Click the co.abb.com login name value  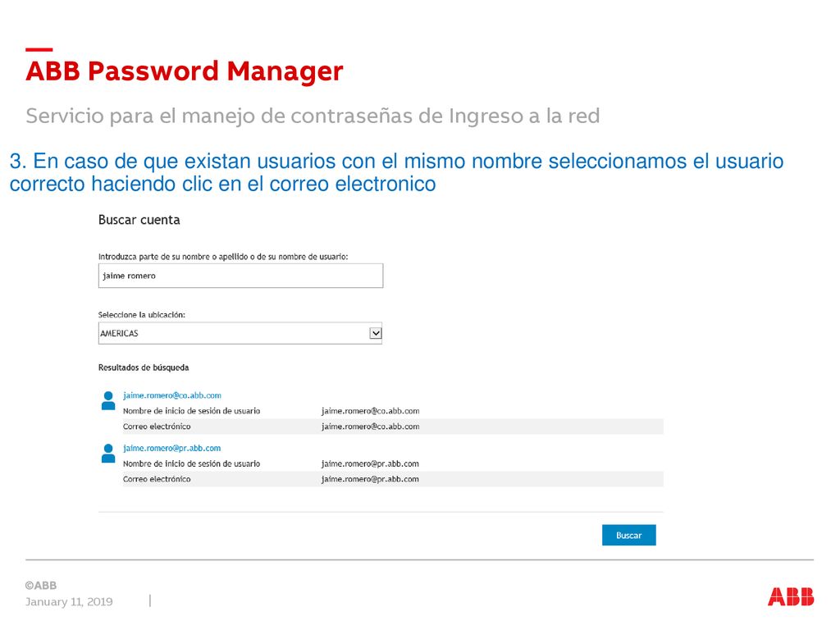tap(370, 411)
